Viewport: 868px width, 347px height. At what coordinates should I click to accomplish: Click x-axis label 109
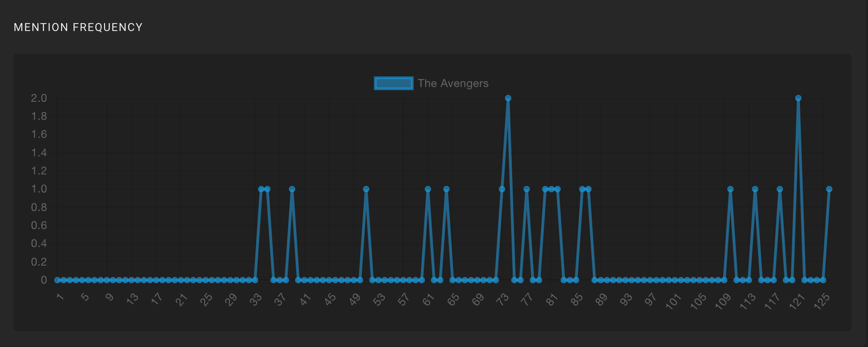[723, 302]
